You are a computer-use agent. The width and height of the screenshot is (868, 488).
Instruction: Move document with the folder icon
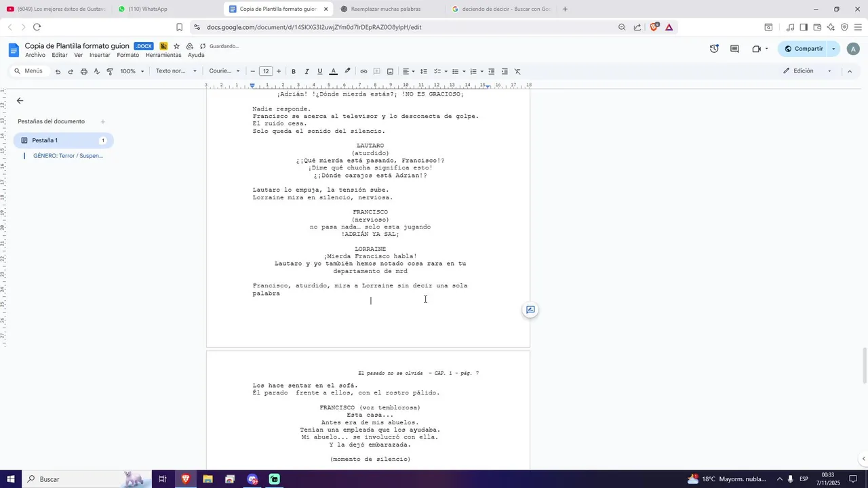coord(189,46)
